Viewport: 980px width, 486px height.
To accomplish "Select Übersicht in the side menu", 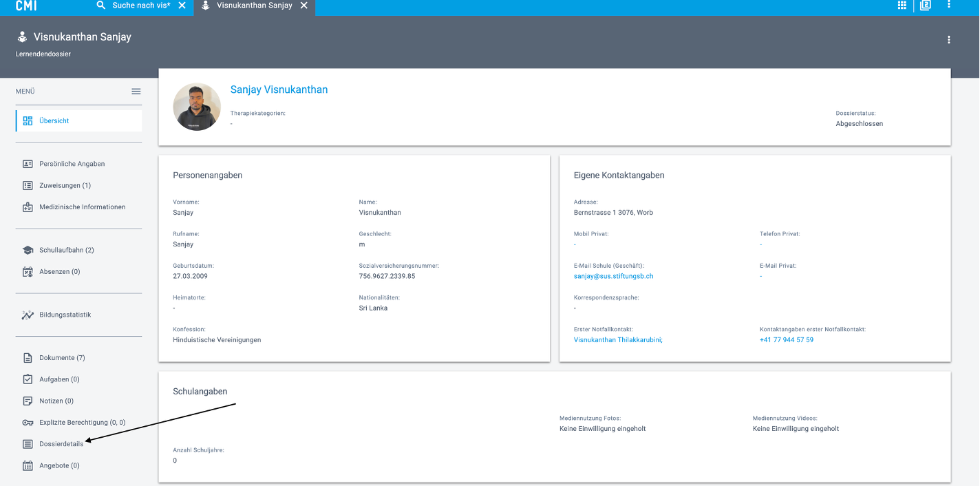I will [54, 121].
